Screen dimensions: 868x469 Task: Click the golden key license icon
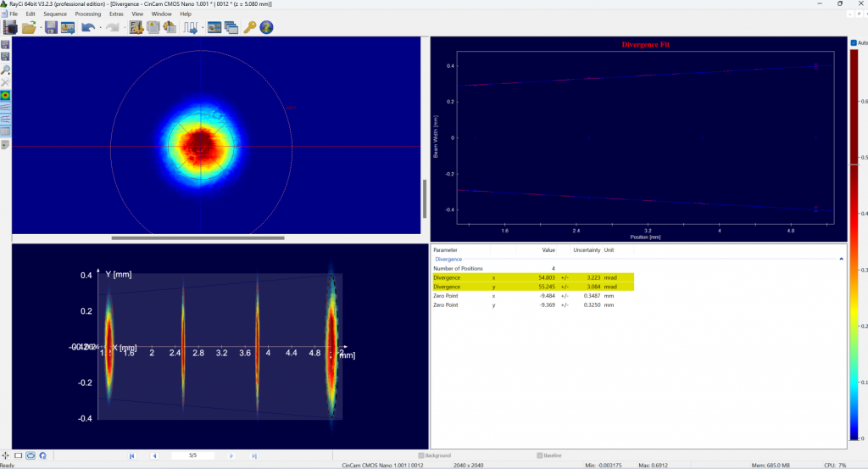click(x=250, y=27)
